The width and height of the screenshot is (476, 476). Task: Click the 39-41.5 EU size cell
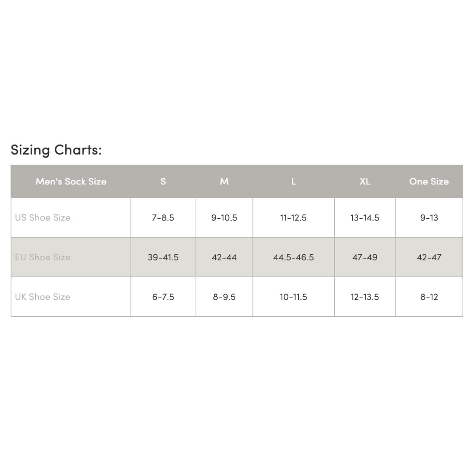(163, 257)
